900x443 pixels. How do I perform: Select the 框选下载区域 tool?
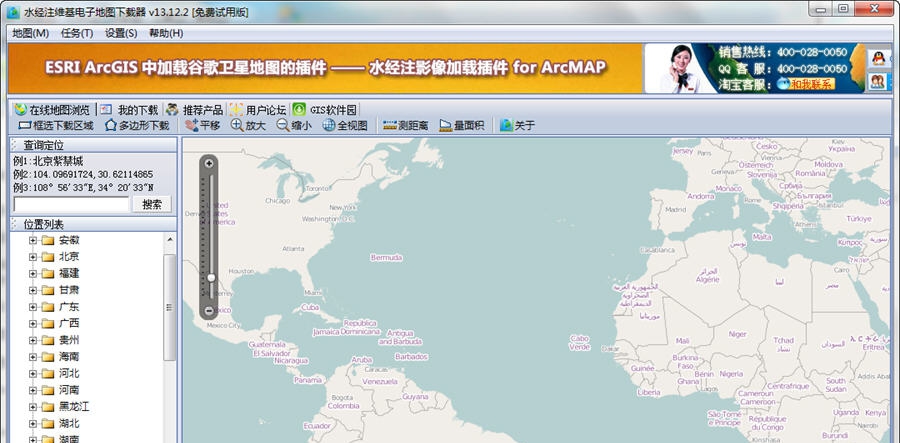56,126
